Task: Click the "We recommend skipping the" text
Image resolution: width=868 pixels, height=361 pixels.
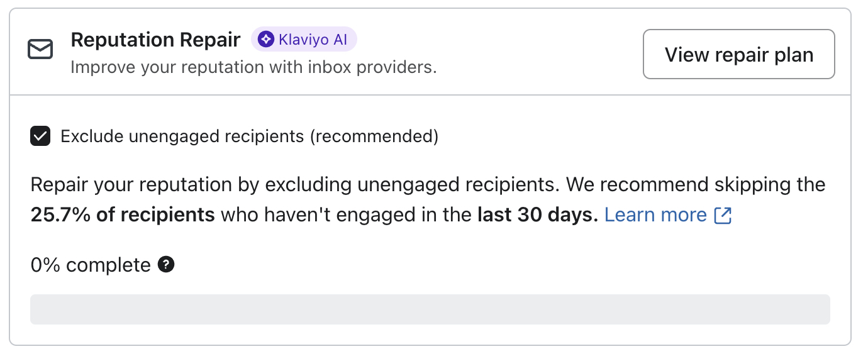Action: (695, 185)
